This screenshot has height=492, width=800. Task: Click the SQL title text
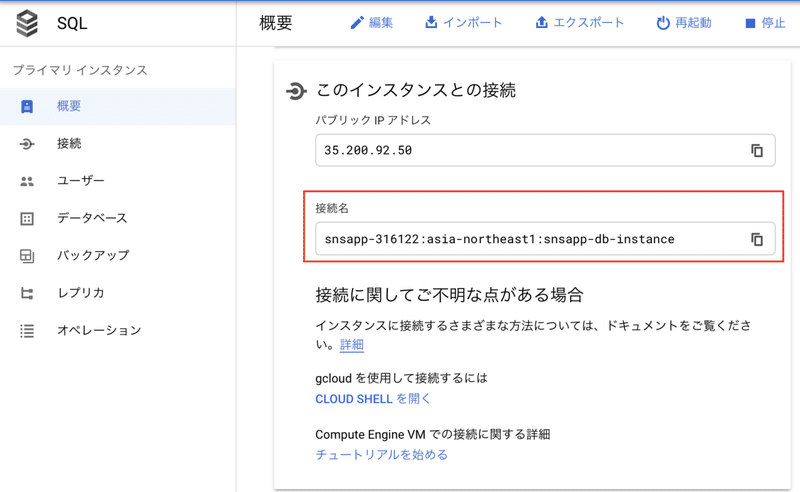tap(72, 23)
